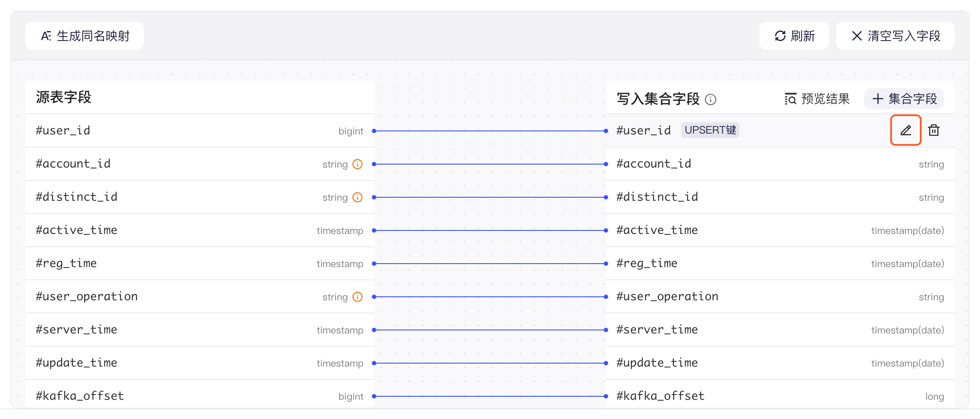Click timestamp(date) type of target #server_time

pyautogui.click(x=908, y=330)
